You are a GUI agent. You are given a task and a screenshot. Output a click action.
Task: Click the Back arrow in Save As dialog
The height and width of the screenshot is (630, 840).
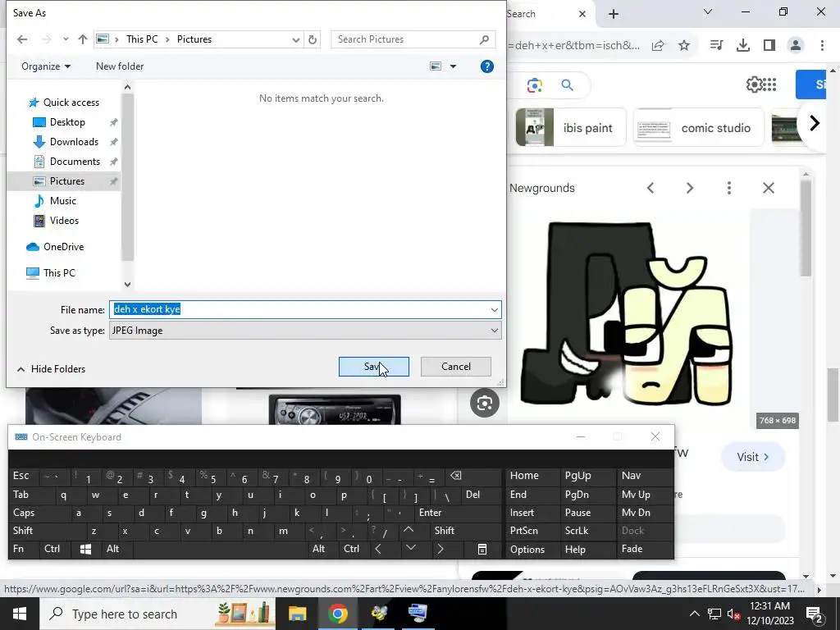[x=22, y=39]
